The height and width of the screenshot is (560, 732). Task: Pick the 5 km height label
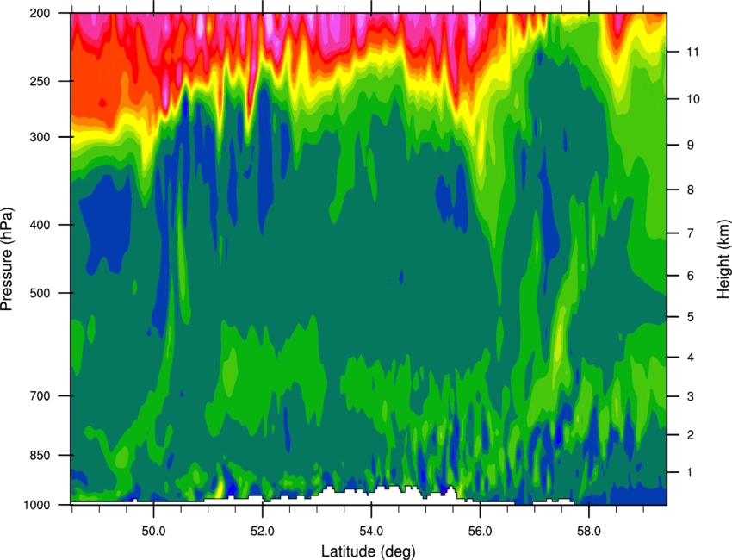[x=691, y=317]
